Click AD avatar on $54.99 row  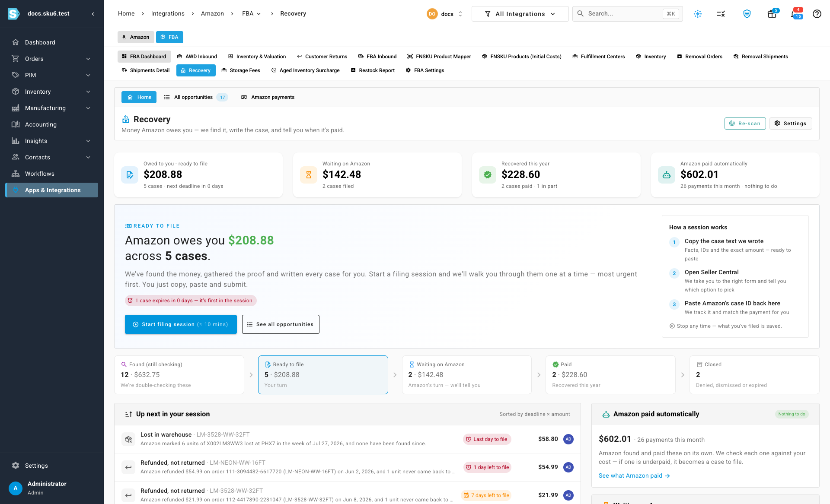(568, 467)
